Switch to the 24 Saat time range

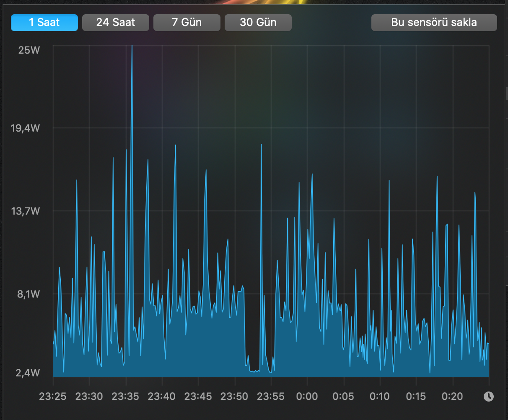click(116, 22)
